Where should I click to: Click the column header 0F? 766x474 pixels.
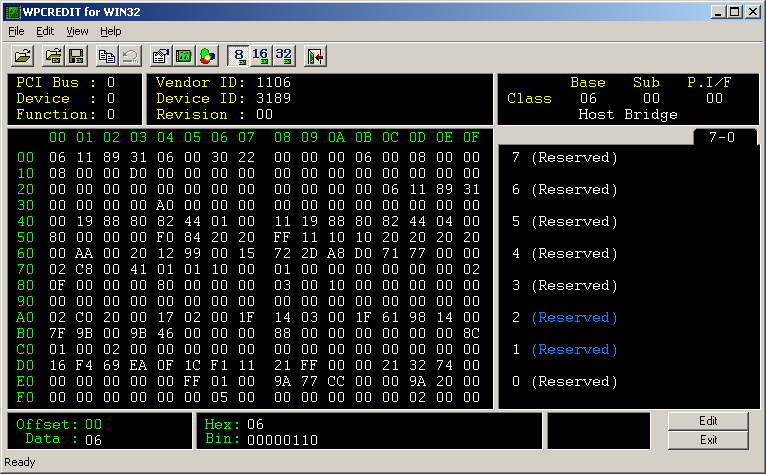[x=471, y=137]
